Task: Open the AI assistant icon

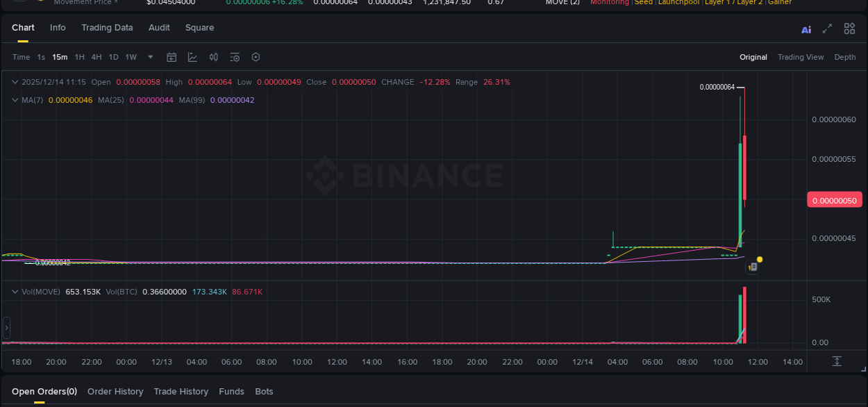Action: [806, 28]
